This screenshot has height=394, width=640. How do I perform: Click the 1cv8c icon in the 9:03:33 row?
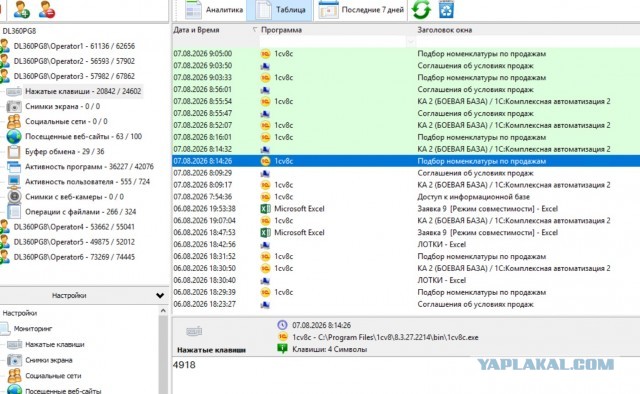point(265,78)
